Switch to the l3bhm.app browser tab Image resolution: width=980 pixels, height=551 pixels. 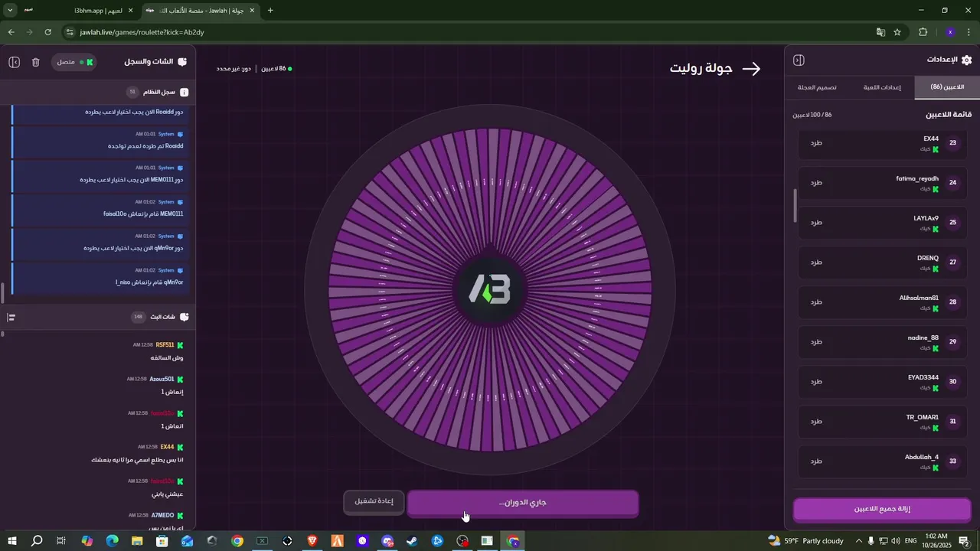point(98,11)
